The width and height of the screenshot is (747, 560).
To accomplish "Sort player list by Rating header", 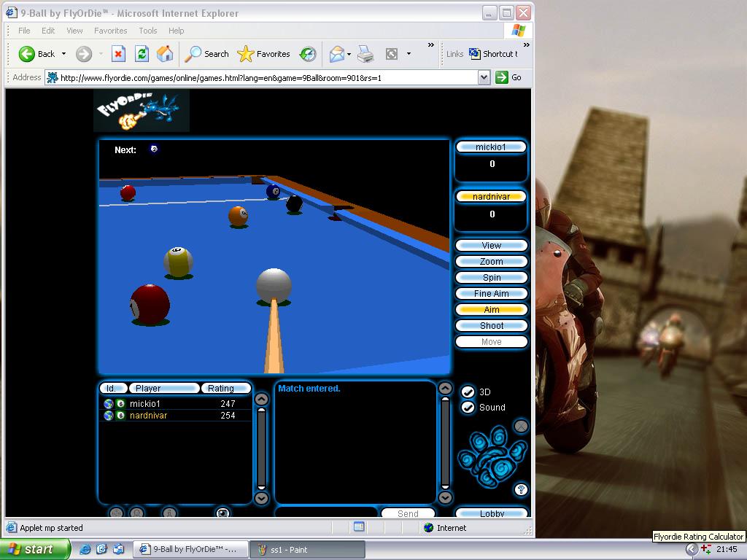I will pos(226,388).
